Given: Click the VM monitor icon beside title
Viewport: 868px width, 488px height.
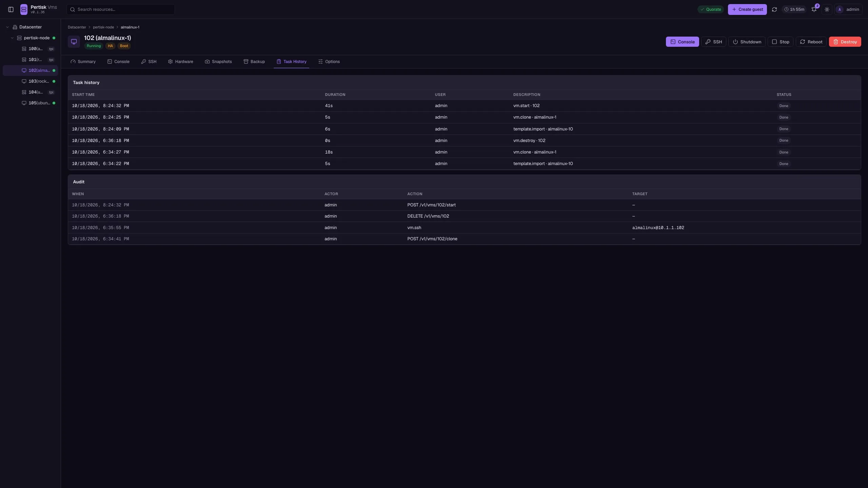Looking at the screenshot, I should click(74, 42).
